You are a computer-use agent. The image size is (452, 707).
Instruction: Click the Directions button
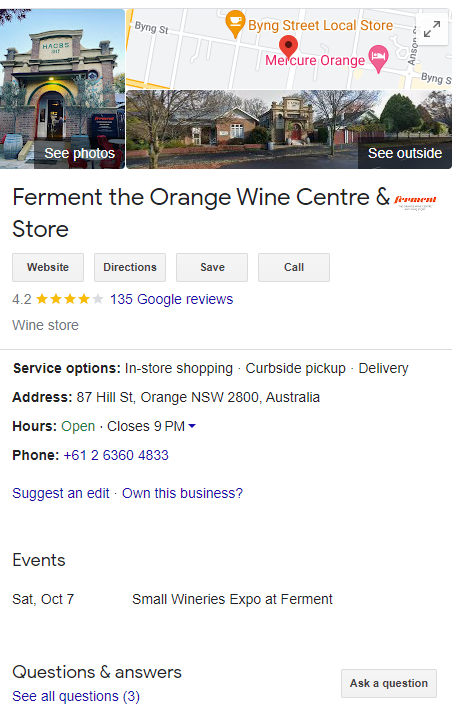(130, 267)
